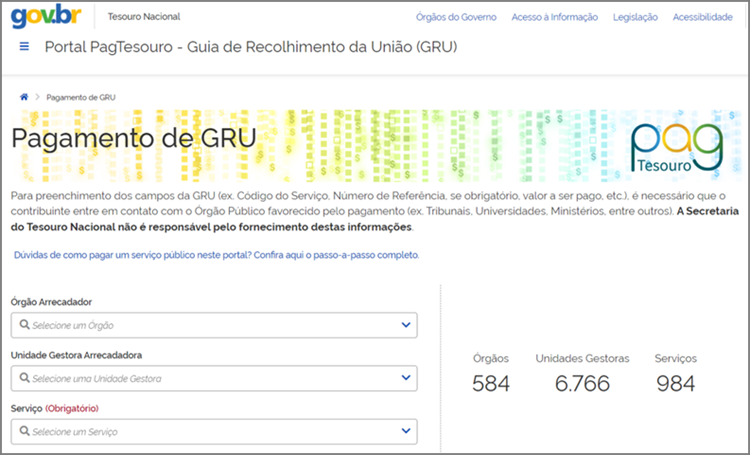
Task: Open the hamburger menu icon
Action: point(24,47)
